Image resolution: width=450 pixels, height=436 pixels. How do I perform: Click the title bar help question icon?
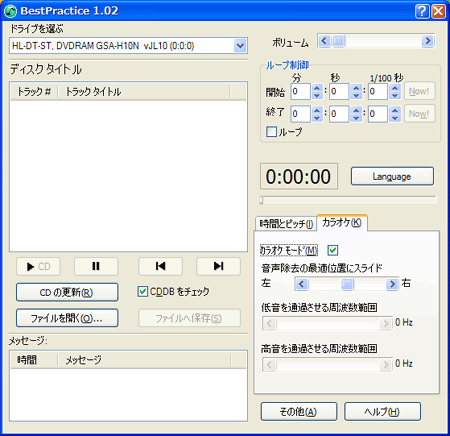tap(422, 11)
